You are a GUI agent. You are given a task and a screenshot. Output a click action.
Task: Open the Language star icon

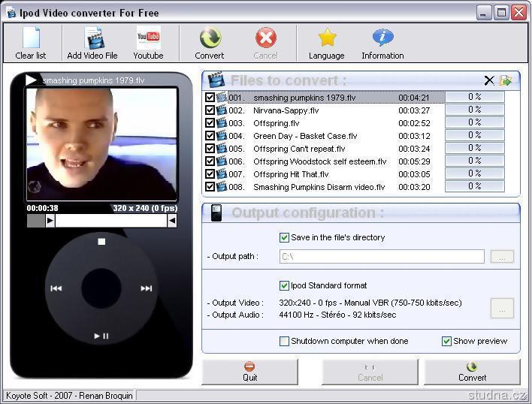(327, 43)
